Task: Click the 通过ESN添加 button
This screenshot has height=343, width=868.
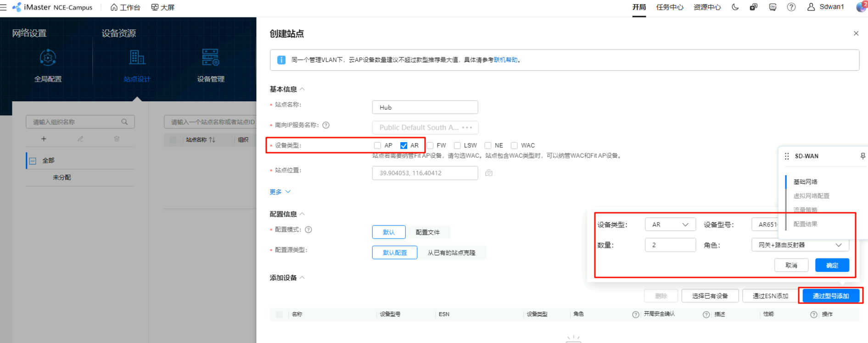Action: (x=770, y=296)
